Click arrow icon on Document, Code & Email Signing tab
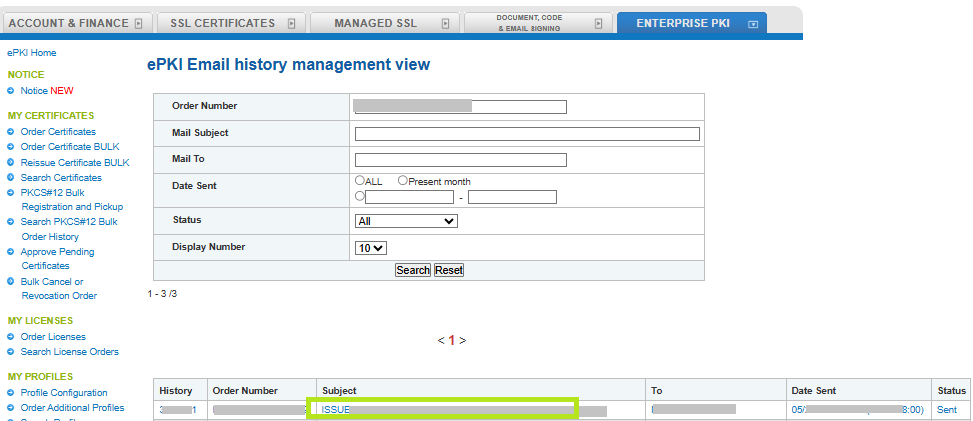The width and height of the screenshot is (973, 421). [598, 24]
